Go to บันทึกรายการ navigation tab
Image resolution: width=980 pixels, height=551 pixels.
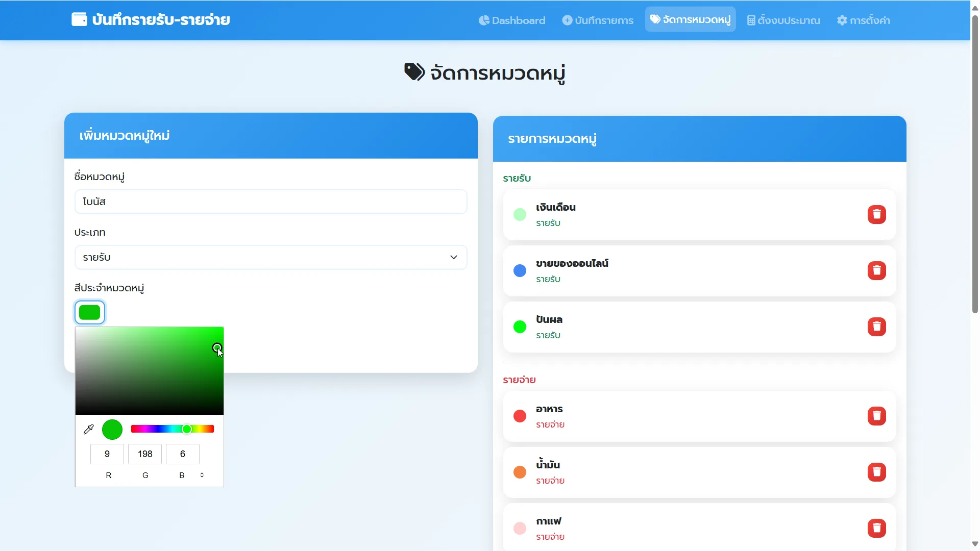coord(598,20)
